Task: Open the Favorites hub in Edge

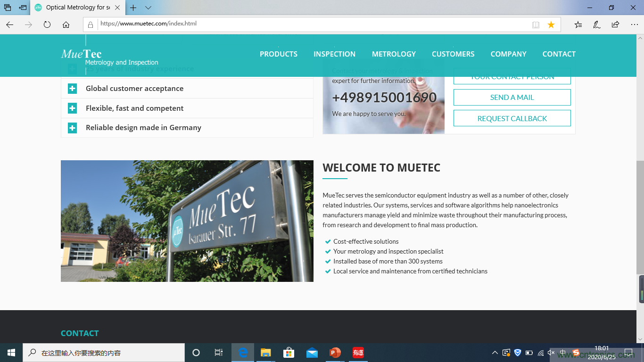Action: click(x=578, y=24)
